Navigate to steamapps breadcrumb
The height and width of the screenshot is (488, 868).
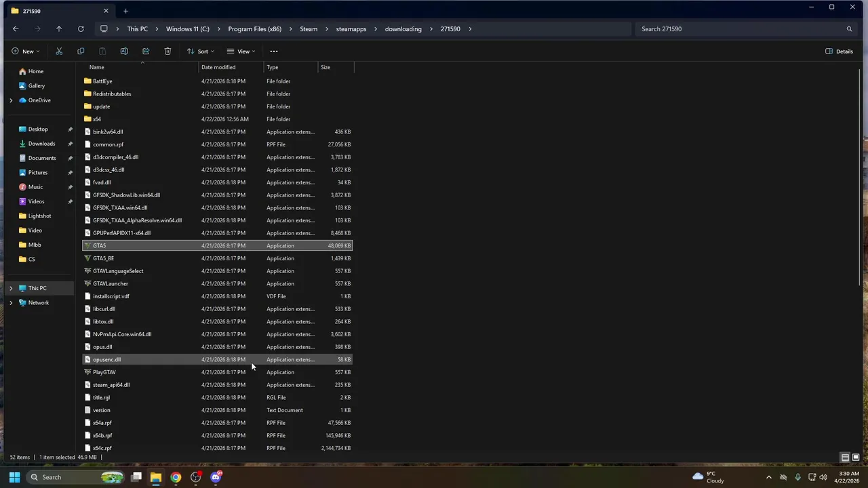click(351, 29)
